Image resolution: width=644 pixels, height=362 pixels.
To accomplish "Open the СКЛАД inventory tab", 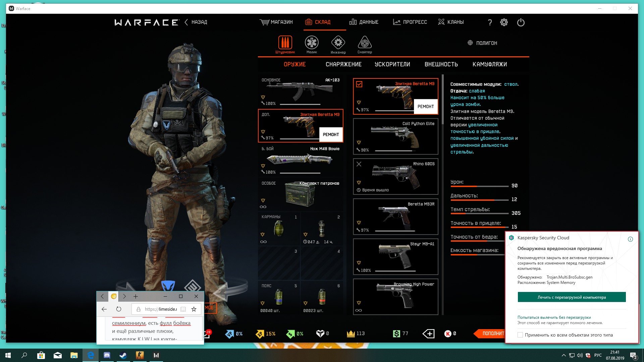I will (318, 22).
